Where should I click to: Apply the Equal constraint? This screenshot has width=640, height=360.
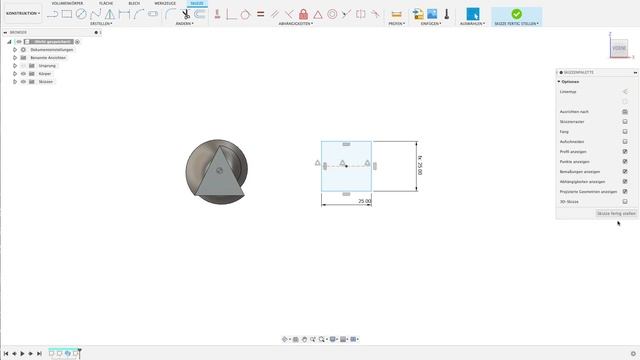[x=260, y=14]
